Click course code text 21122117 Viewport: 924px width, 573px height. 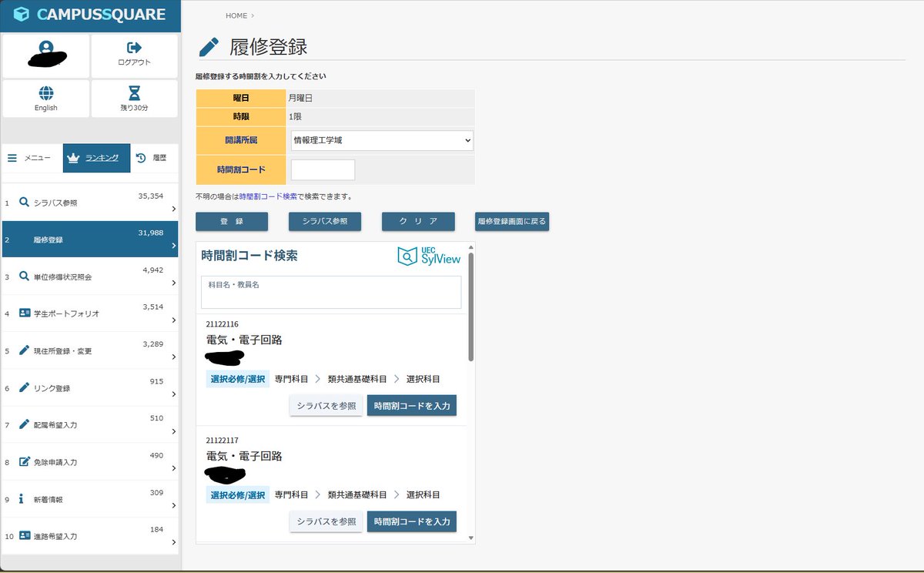[222, 441]
